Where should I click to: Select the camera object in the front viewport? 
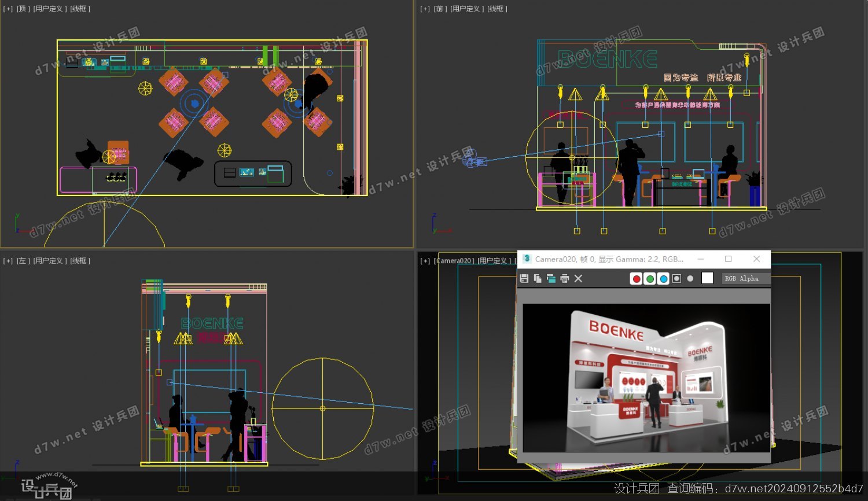[473, 158]
